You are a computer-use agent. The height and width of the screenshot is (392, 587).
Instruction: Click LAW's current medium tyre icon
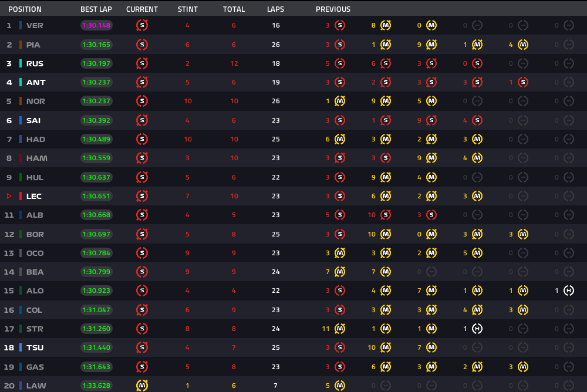[x=141, y=386]
